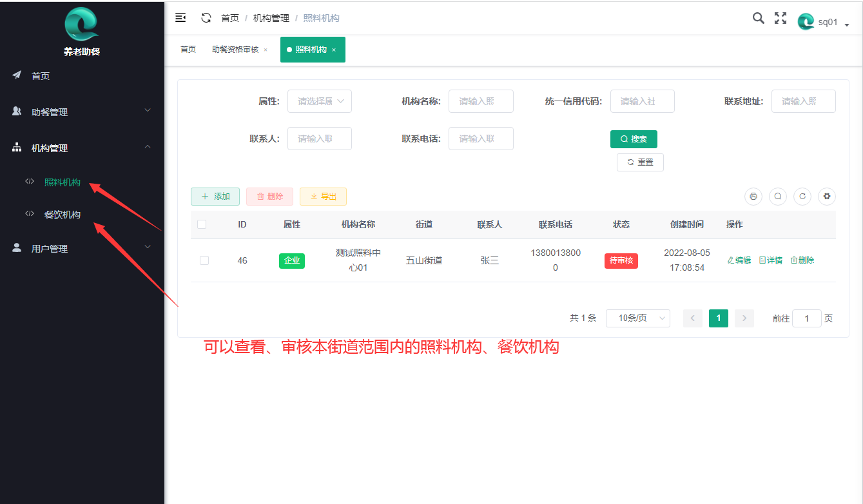The image size is (863, 504).
Task: Click the 助餐管理 people icon
Action: [x=17, y=111]
